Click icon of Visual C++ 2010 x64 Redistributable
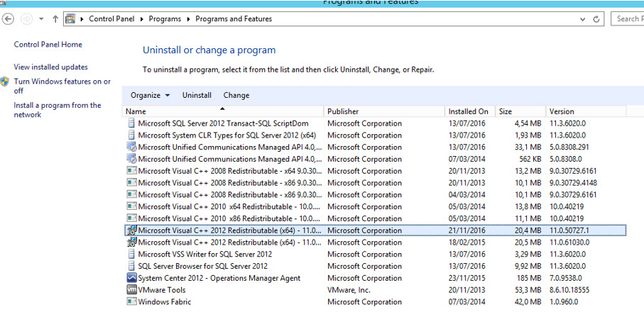 pyautogui.click(x=131, y=206)
